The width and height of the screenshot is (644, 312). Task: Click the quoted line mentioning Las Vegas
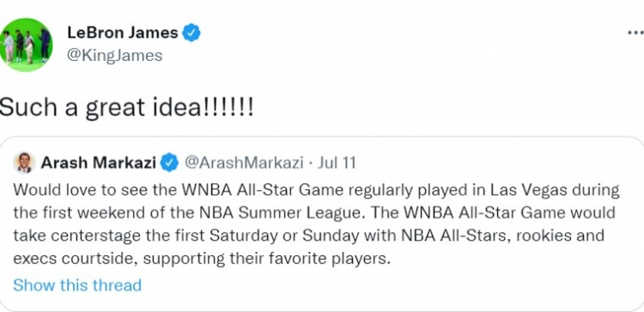(x=316, y=190)
